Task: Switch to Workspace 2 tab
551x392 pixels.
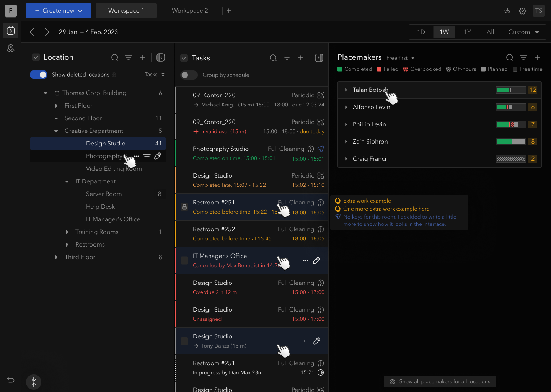Action: coord(190,11)
